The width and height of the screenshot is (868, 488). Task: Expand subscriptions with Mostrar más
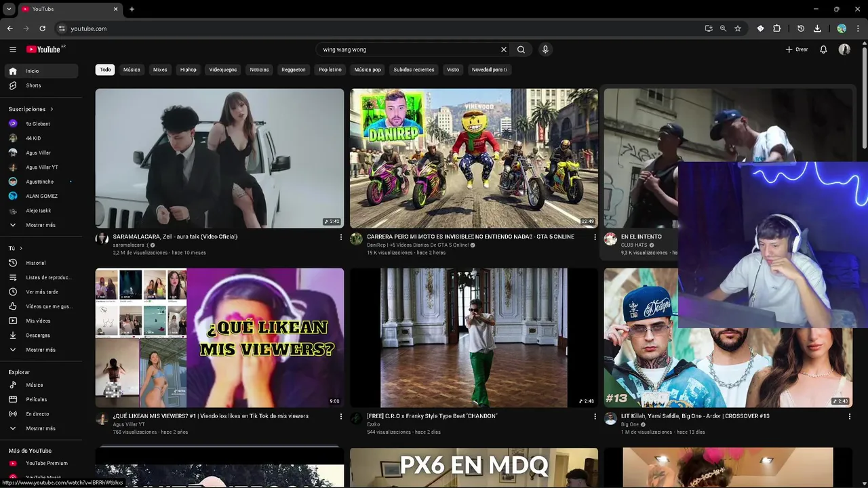pos(41,225)
